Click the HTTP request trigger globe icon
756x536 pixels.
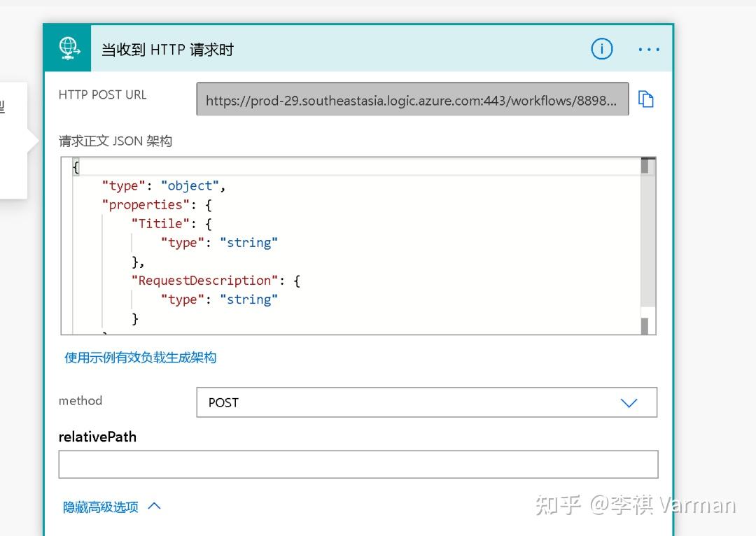click(69, 49)
